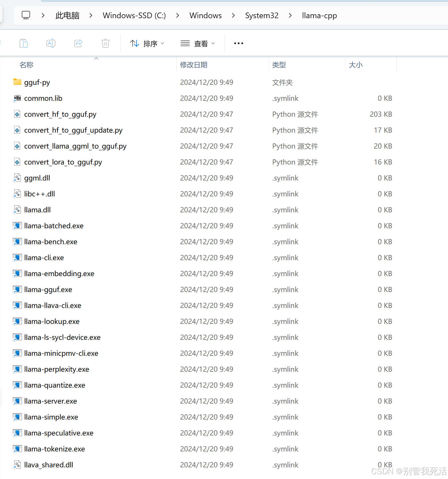448x479 pixels.
Task: Open the 查看 view dropdown
Action: pos(198,44)
